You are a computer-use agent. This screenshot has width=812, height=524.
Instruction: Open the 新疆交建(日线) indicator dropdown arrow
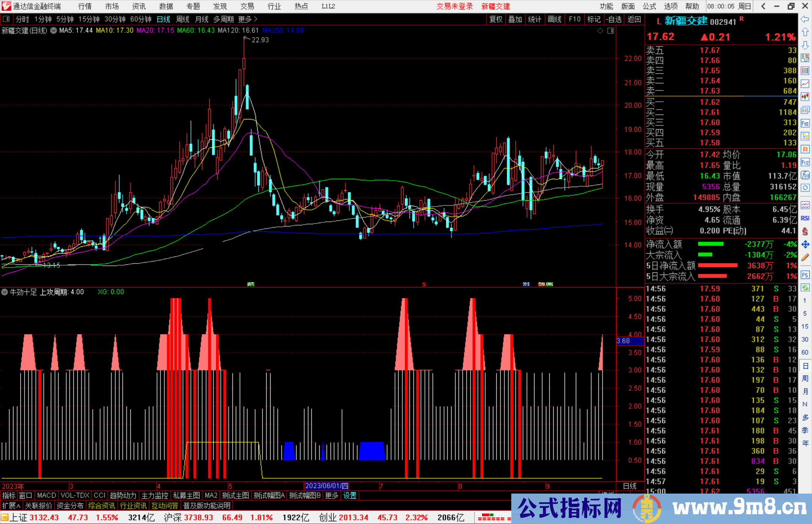(x=53, y=30)
